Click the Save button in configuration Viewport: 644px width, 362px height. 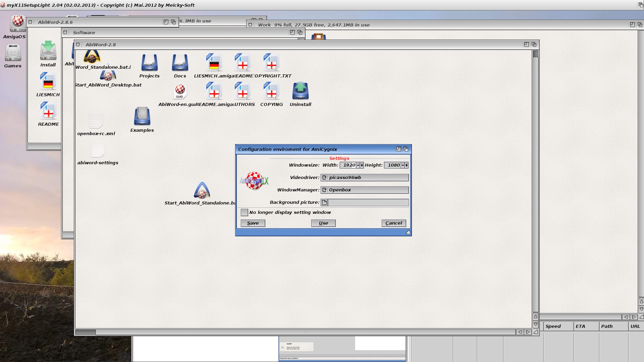(x=253, y=223)
